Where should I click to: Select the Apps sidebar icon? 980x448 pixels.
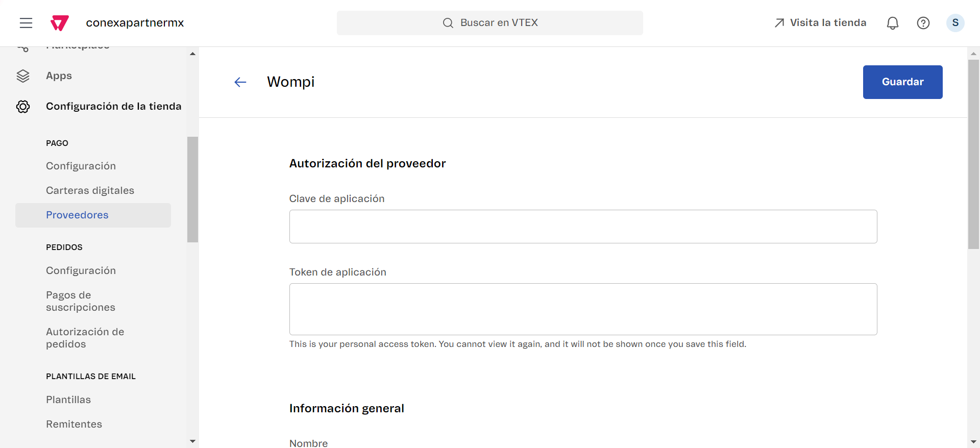click(23, 76)
